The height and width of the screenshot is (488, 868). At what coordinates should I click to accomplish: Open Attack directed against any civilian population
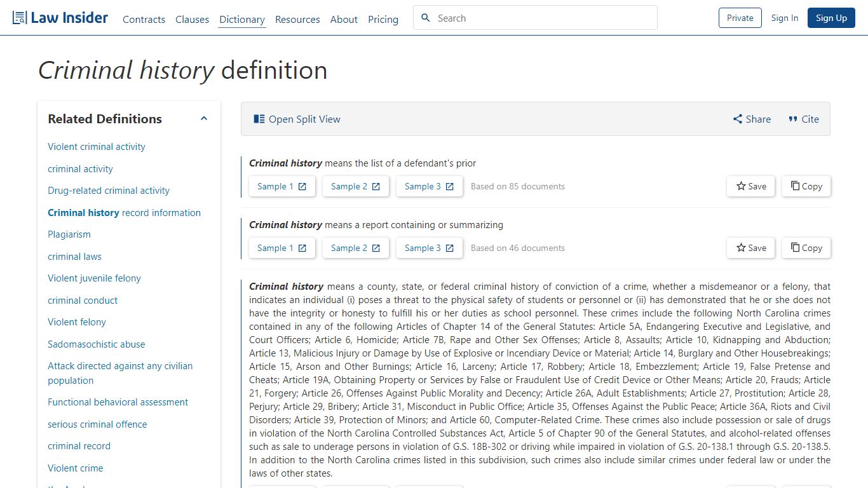click(x=120, y=373)
